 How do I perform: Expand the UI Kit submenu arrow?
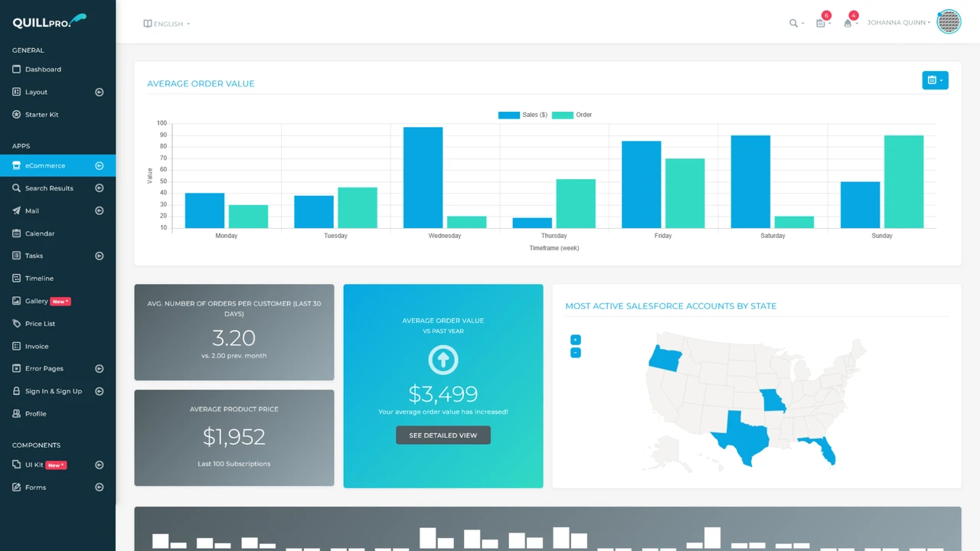99,465
